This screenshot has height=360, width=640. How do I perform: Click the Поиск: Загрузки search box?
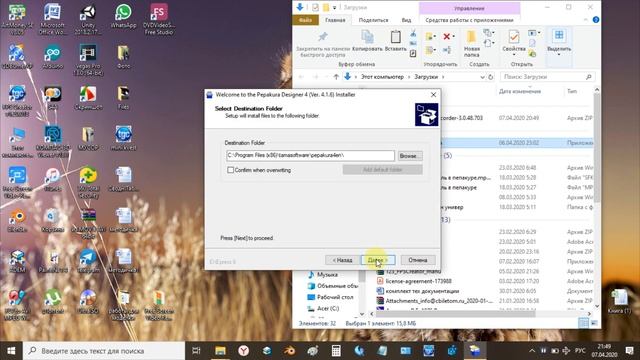click(x=547, y=77)
